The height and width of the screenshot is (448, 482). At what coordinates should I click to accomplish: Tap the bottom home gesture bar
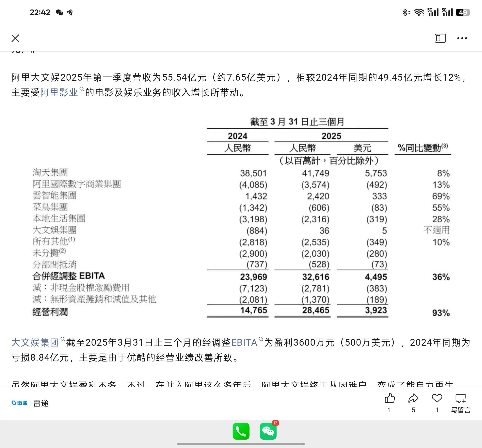click(241, 444)
